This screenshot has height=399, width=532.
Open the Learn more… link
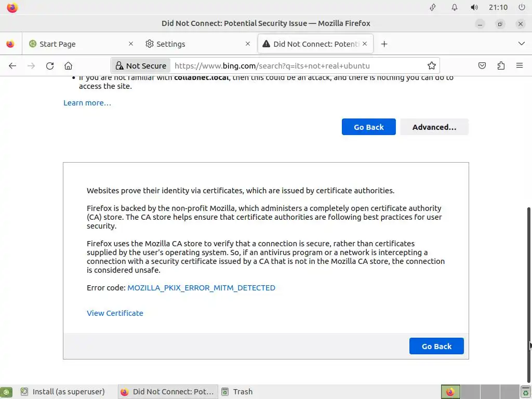pos(87,103)
